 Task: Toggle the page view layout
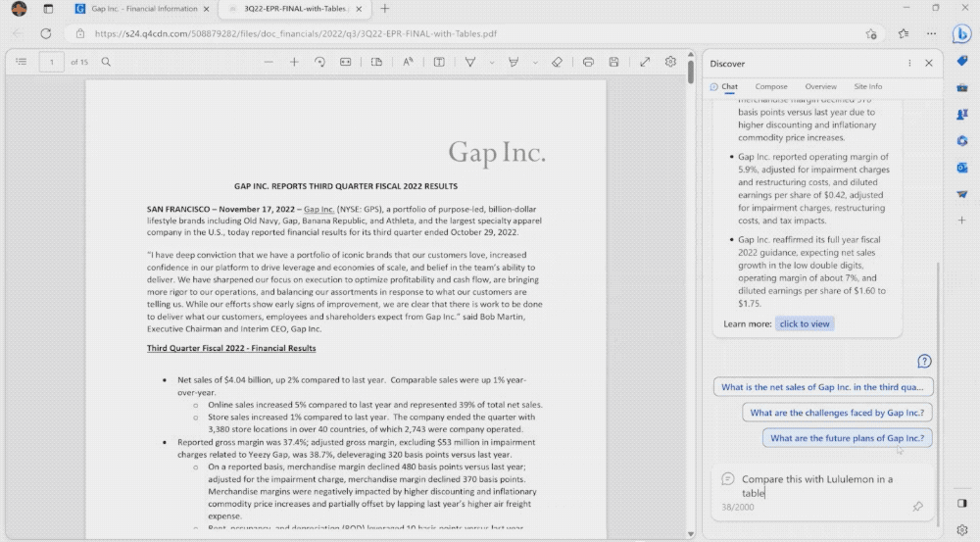click(x=376, y=62)
